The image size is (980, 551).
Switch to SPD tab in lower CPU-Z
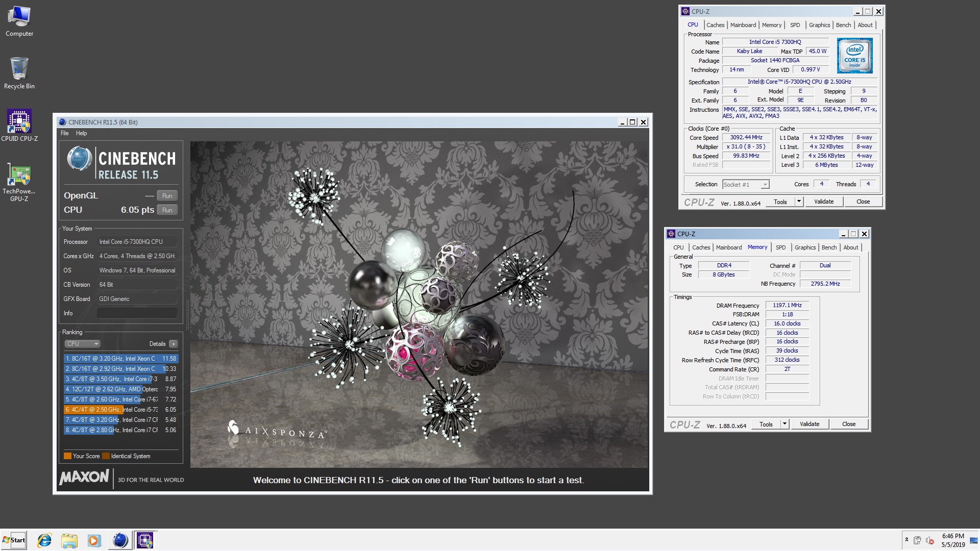(x=780, y=247)
